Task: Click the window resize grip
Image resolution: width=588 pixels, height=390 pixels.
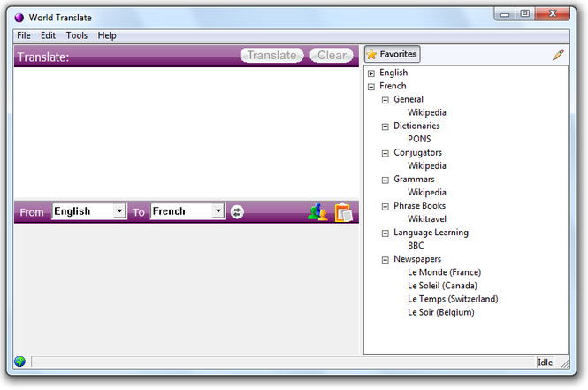Action: pos(564,363)
